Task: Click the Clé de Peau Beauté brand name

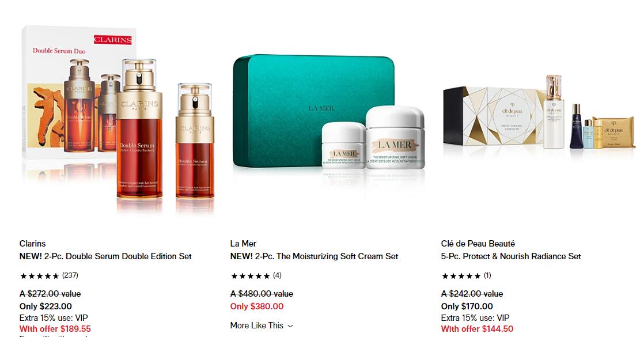Action: 478,244
